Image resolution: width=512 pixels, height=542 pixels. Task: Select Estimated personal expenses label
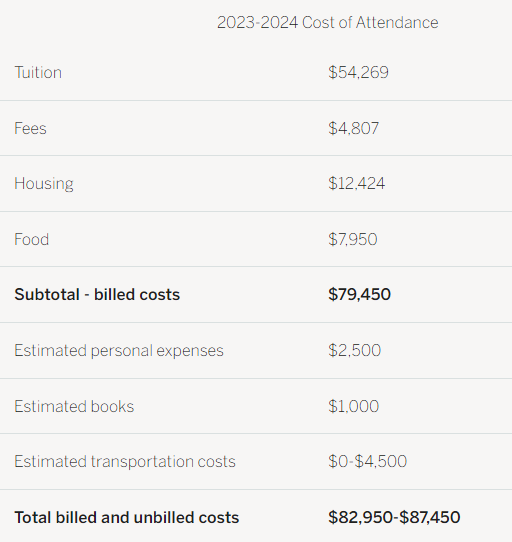tap(119, 351)
